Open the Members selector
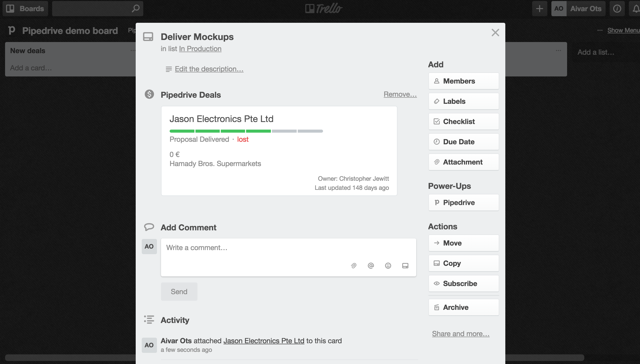The width and height of the screenshot is (640, 364). click(464, 81)
